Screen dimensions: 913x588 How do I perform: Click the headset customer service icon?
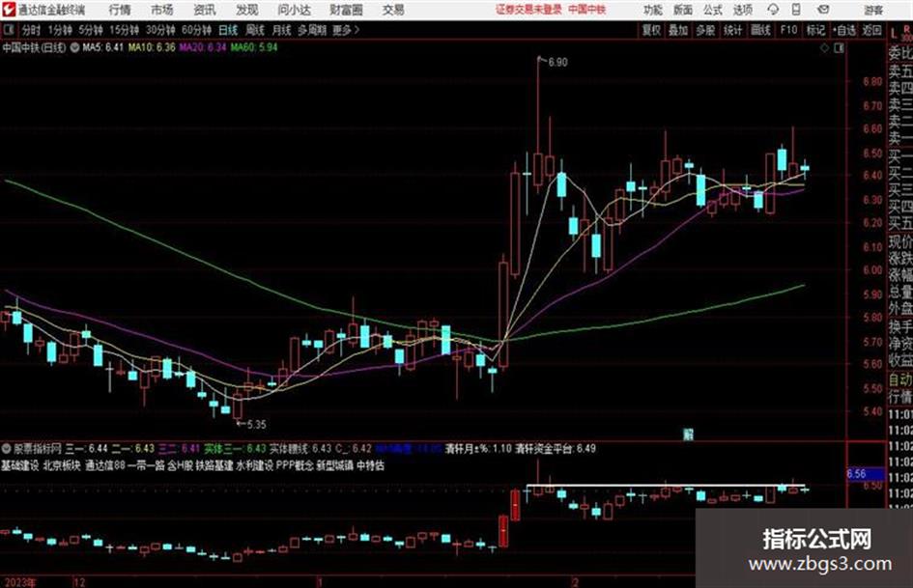[773, 10]
